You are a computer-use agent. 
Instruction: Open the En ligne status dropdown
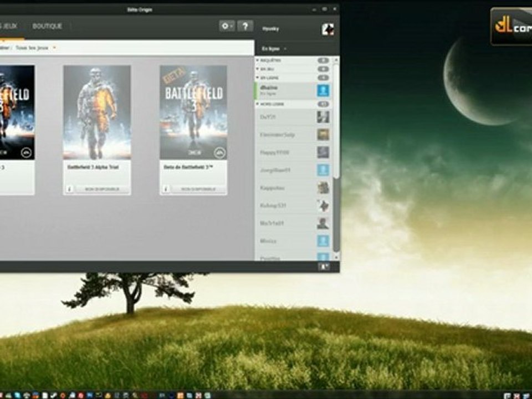(x=274, y=49)
